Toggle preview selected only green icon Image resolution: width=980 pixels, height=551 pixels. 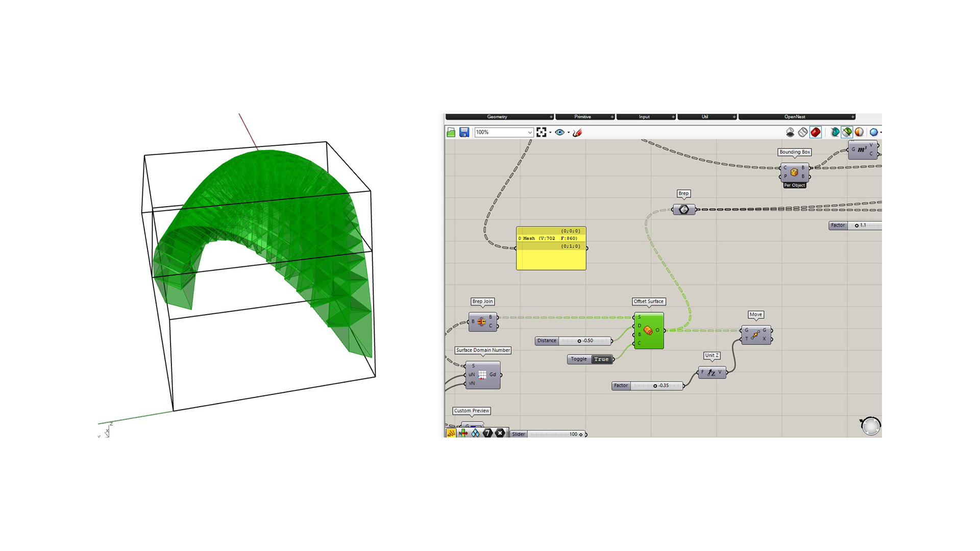[847, 133]
